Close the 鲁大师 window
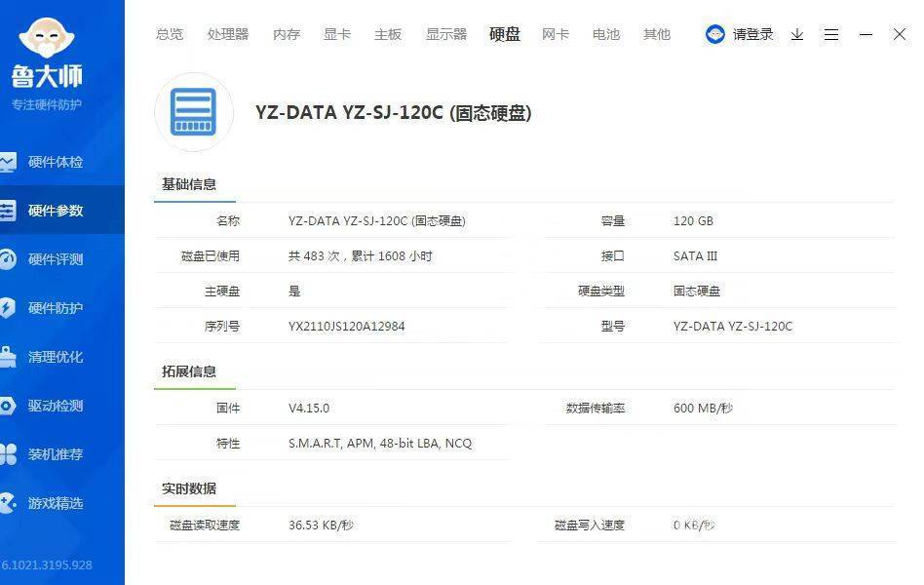 900,34
